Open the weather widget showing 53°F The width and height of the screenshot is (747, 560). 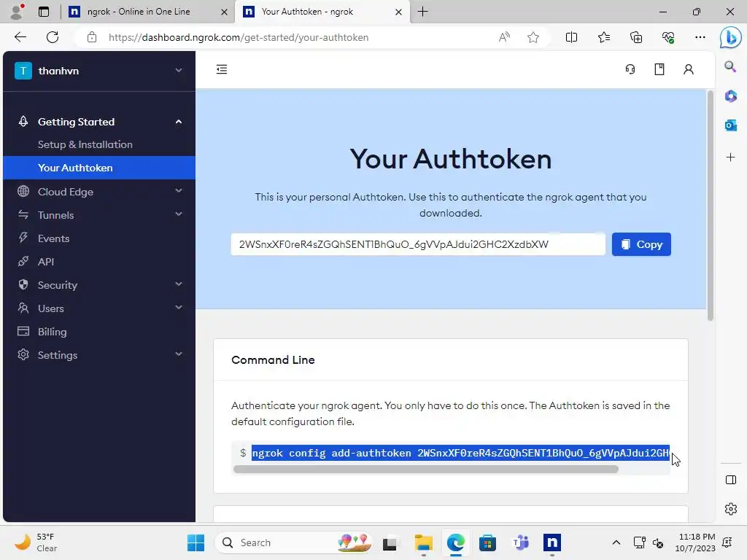(x=36, y=542)
